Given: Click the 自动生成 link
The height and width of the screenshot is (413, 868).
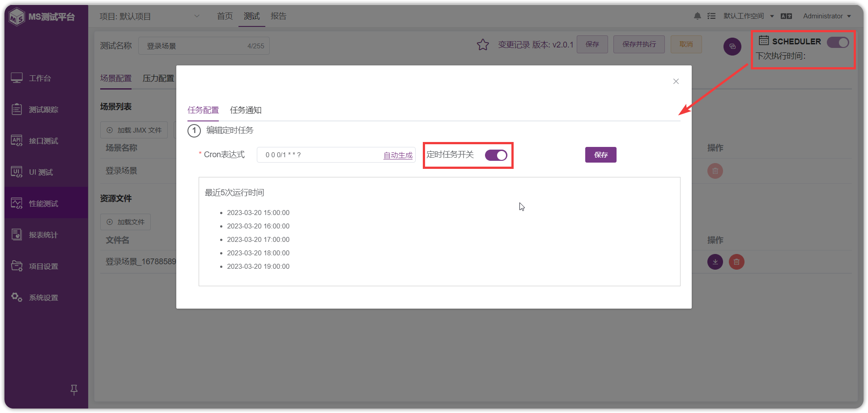Looking at the screenshot, I should (398, 155).
